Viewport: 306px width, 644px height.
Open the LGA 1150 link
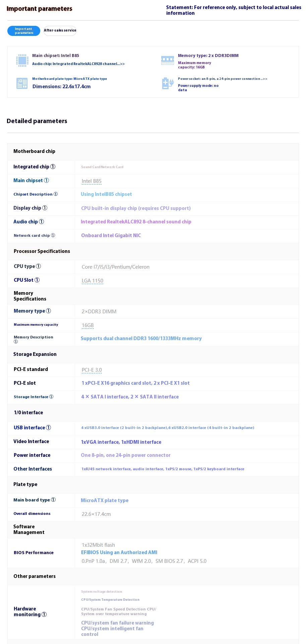click(93, 281)
